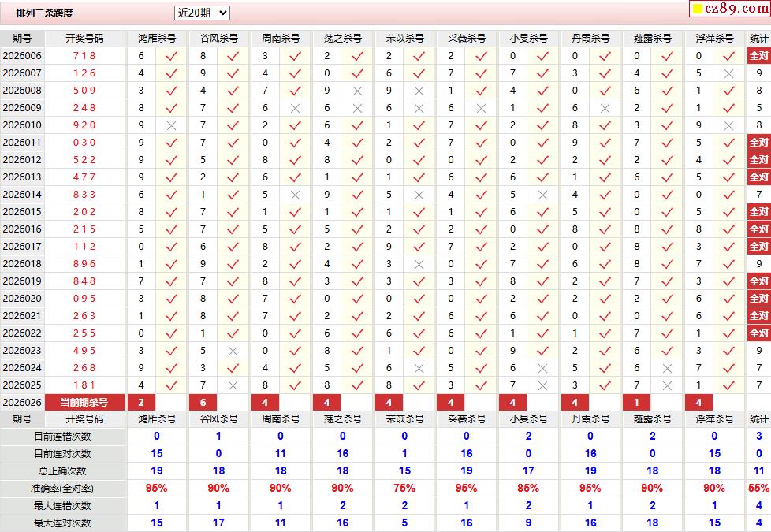
Task: Click cross mark for 薤露杀号 in period 2026024
Action: tap(667, 368)
